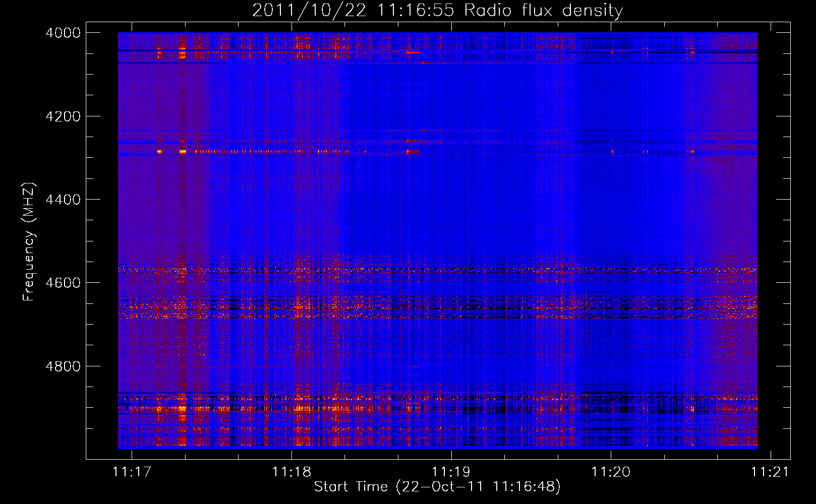The height and width of the screenshot is (504, 816).
Task: Click the 'Start Time (22-Oct-11 11:16:48)' x-axis label
Action: (437, 487)
